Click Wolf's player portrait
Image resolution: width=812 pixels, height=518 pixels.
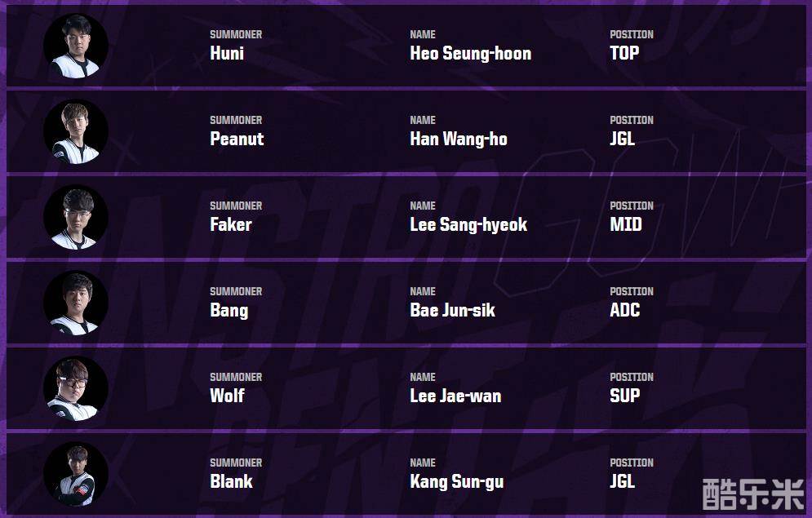(x=76, y=388)
